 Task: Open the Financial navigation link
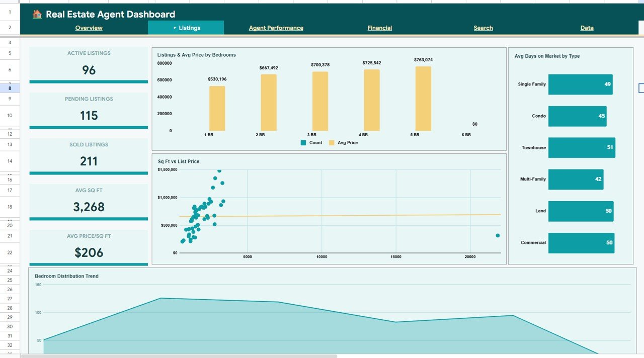point(379,28)
